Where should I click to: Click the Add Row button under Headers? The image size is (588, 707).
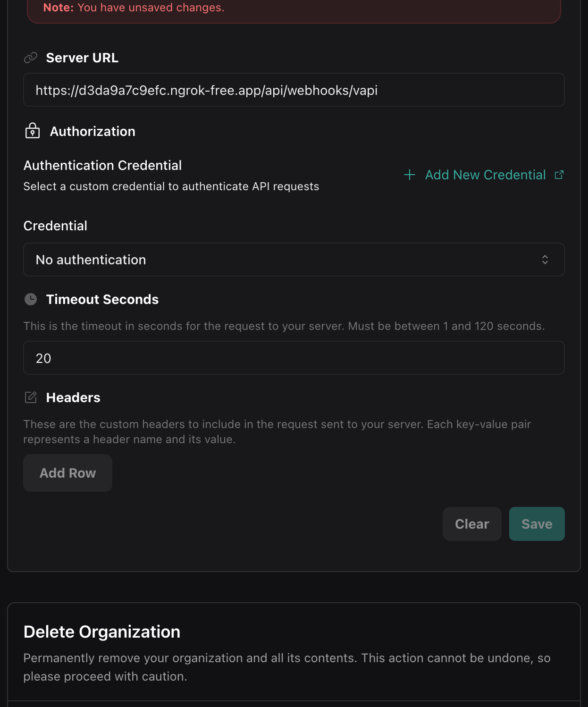point(67,472)
